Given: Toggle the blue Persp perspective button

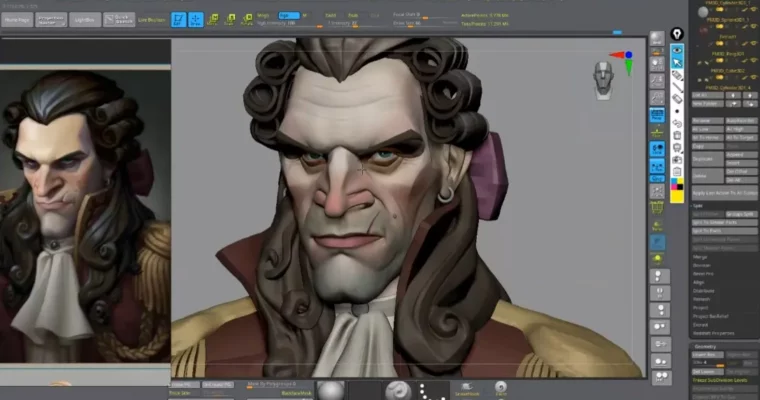Looking at the screenshot, I should 657,115.
